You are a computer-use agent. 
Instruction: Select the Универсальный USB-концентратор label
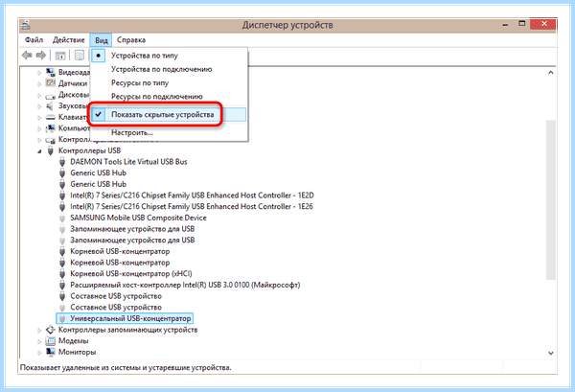130,318
